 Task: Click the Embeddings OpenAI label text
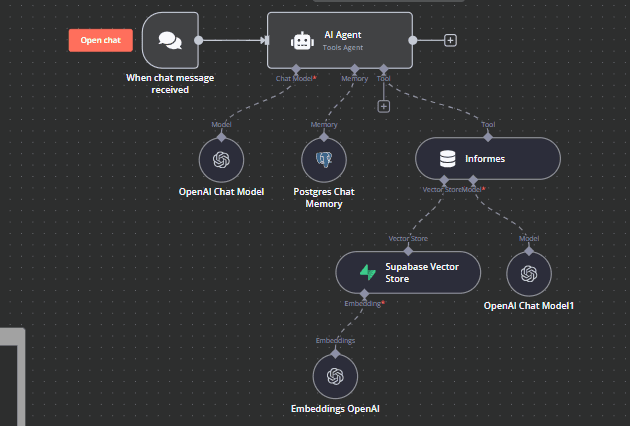pos(335,409)
